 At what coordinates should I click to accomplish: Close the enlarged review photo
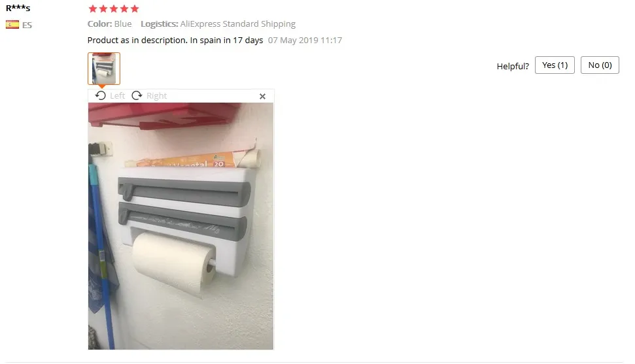click(262, 96)
